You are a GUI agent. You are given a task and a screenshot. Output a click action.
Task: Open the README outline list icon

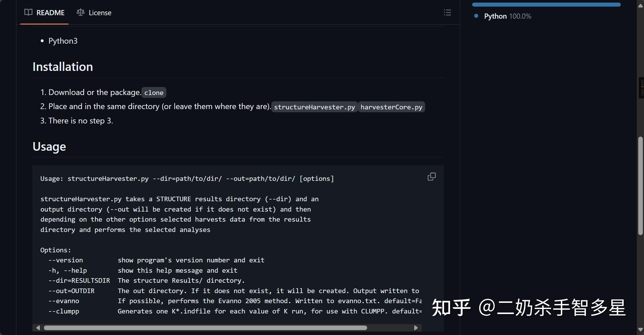click(x=448, y=12)
